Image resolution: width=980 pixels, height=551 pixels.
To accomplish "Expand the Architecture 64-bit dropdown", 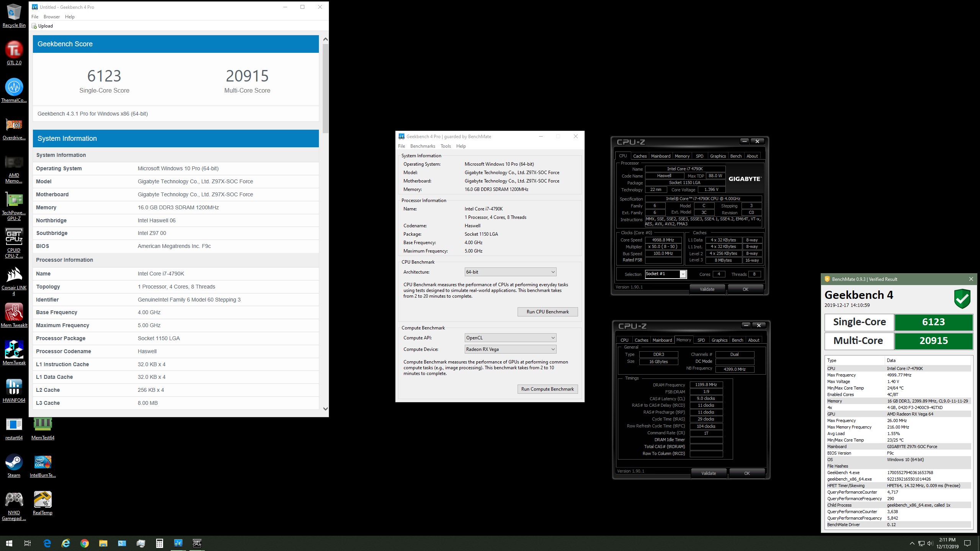I will (x=510, y=272).
